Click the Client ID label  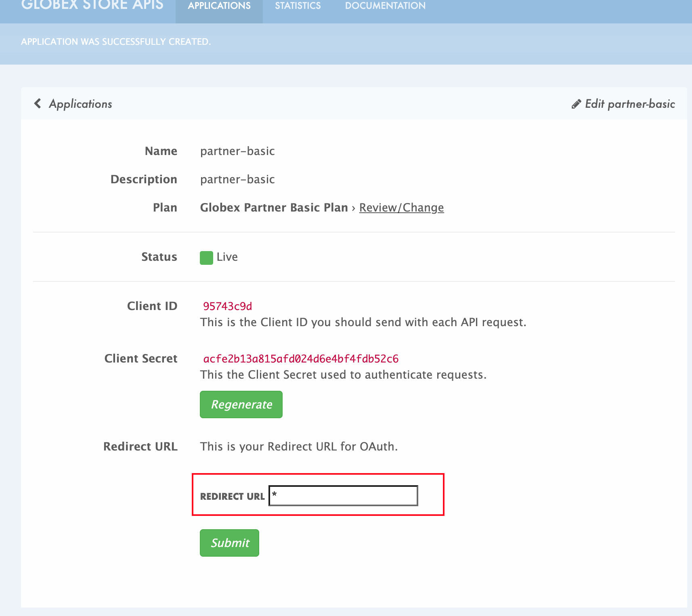tap(152, 306)
